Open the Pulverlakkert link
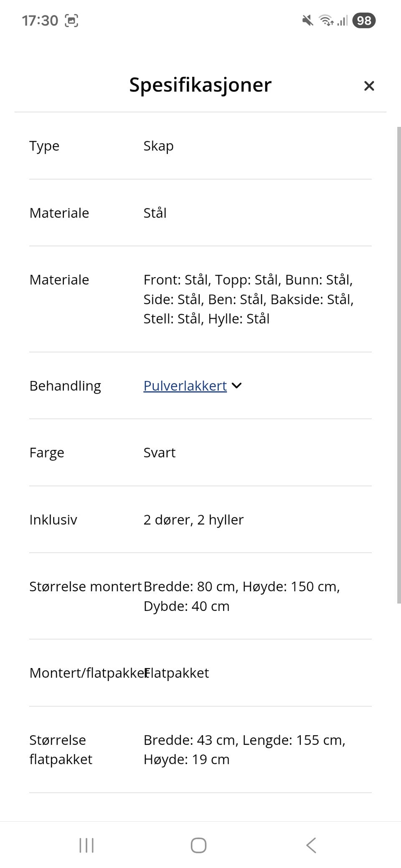Image resolution: width=401 pixels, height=868 pixels. pos(184,386)
